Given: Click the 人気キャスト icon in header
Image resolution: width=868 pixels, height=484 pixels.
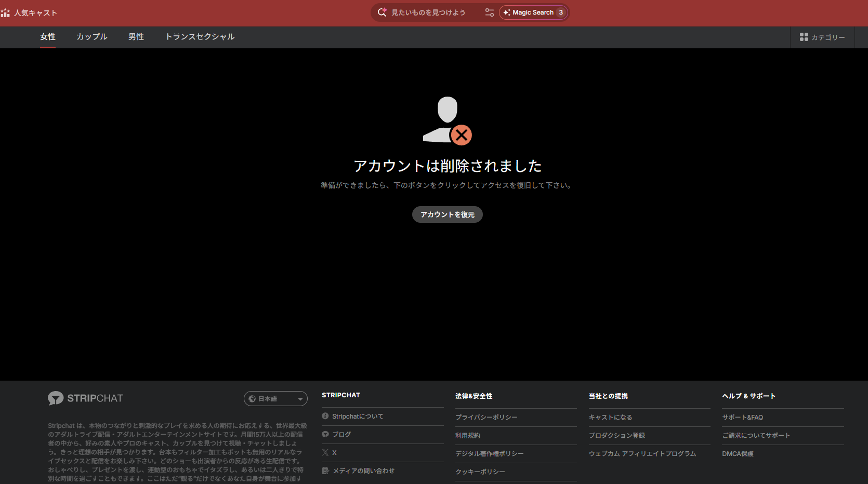Looking at the screenshot, I should click(x=5, y=13).
